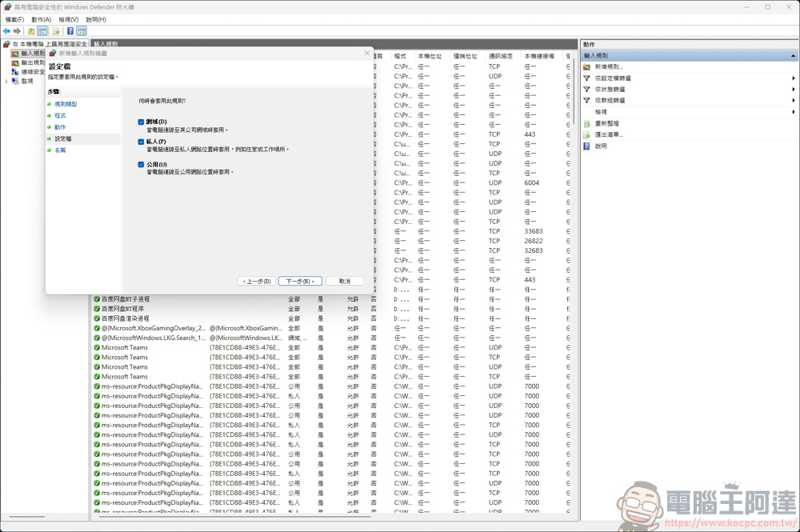Open the 檢視(V) menu
The image size is (800, 532).
coord(70,18)
